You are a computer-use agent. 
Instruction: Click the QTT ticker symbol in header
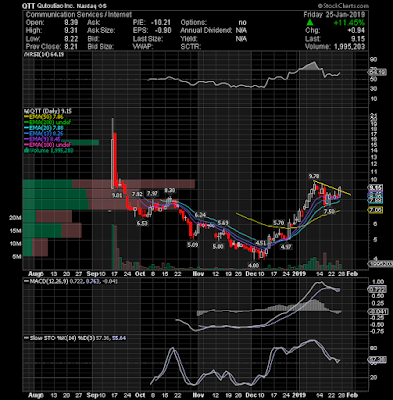pyautogui.click(x=28, y=6)
